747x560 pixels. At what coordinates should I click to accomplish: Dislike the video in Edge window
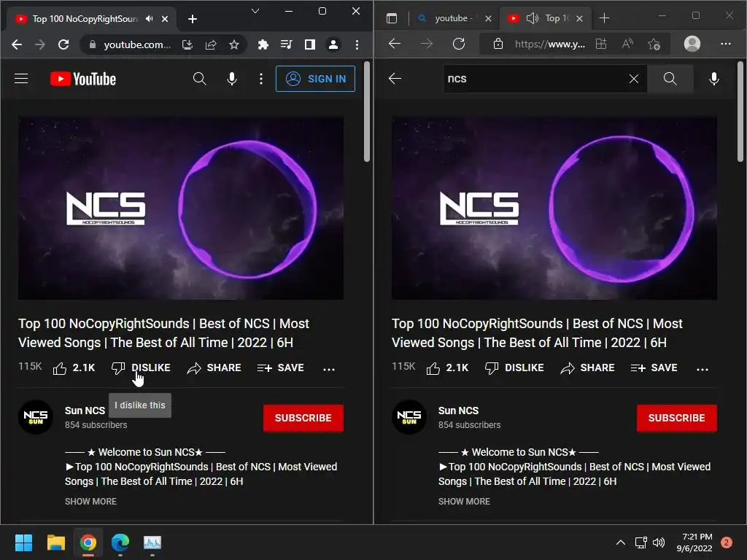(514, 368)
